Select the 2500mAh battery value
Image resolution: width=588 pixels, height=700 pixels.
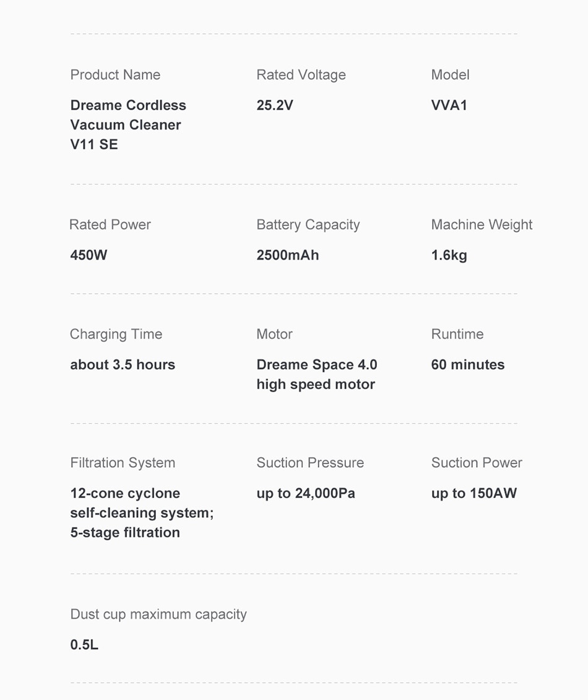click(x=288, y=255)
